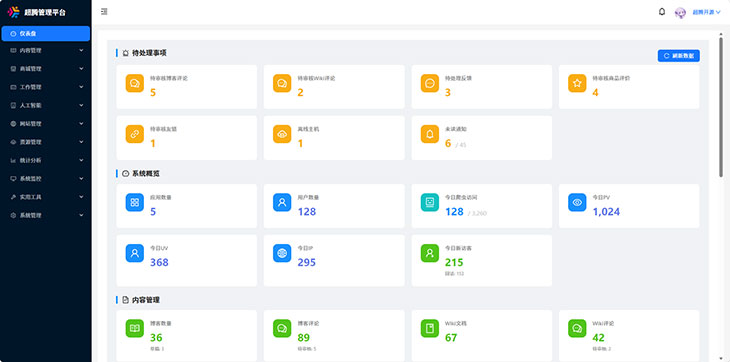
Task: Click the 今日UV person icon
Action: click(x=135, y=253)
